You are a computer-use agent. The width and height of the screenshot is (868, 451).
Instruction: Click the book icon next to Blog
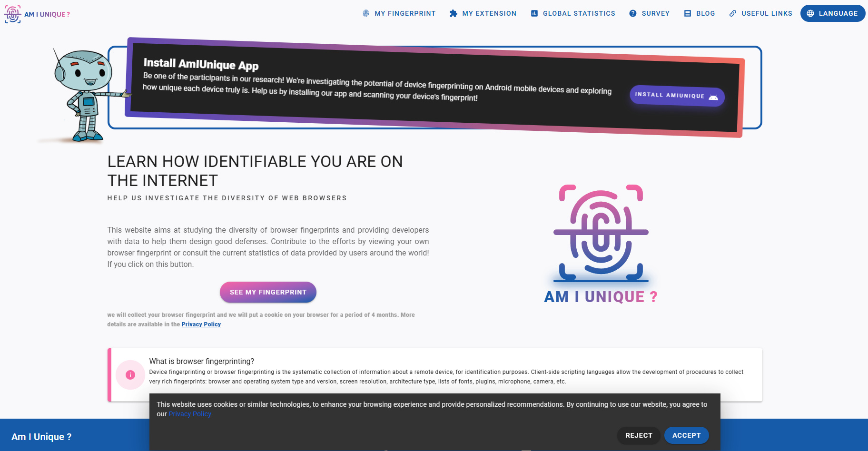tap(688, 13)
